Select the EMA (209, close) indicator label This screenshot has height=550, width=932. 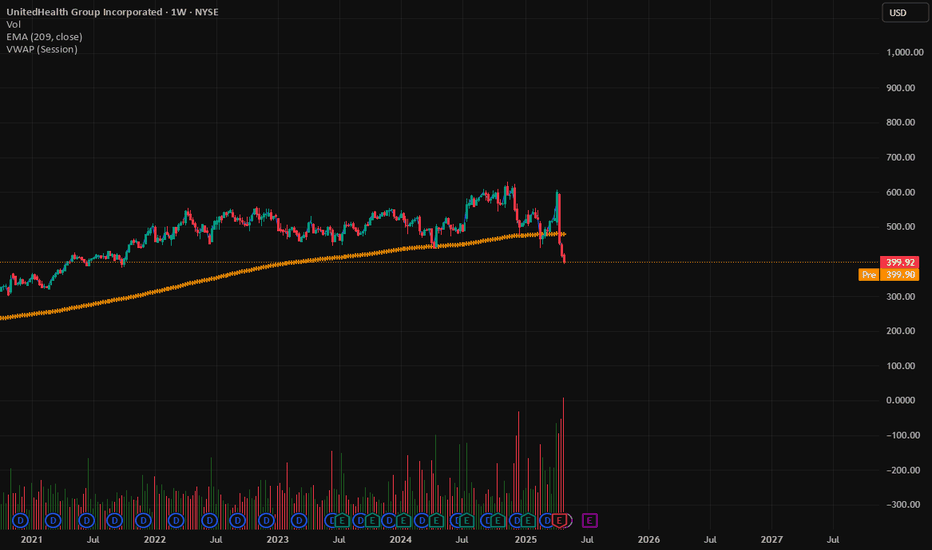[x=44, y=37]
